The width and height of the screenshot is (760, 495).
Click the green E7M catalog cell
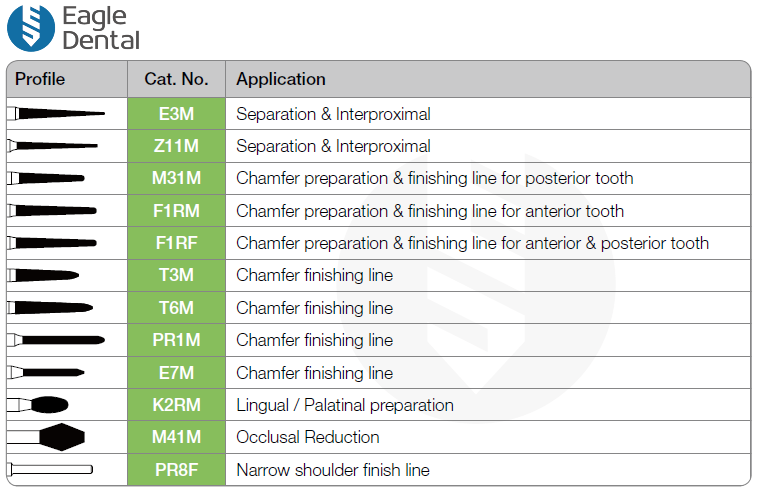tap(177, 373)
